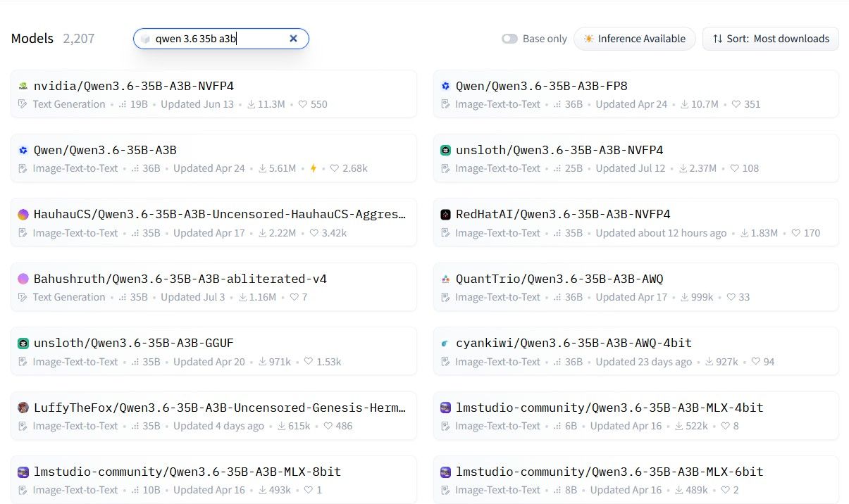
Task: Click Image-Text-to-Text tag on Qwen FP8 card
Action: coord(497,104)
